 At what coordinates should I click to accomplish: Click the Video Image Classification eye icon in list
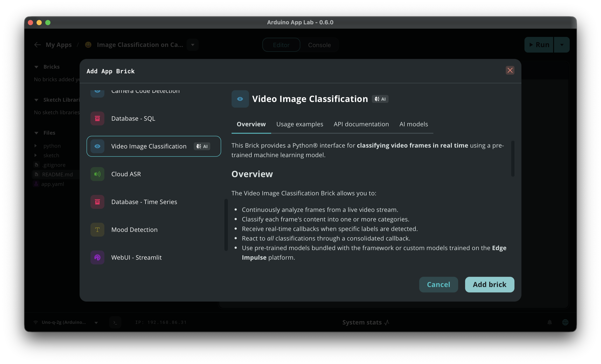[x=97, y=146]
